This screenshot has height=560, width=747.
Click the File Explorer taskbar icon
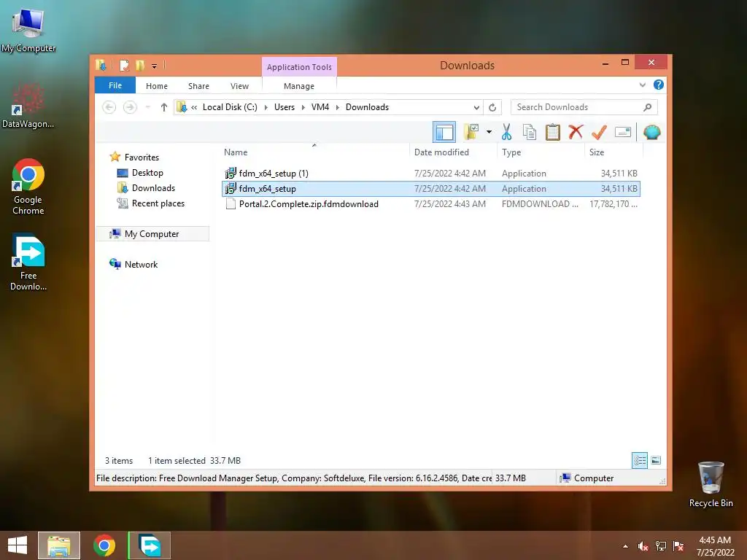point(58,545)
